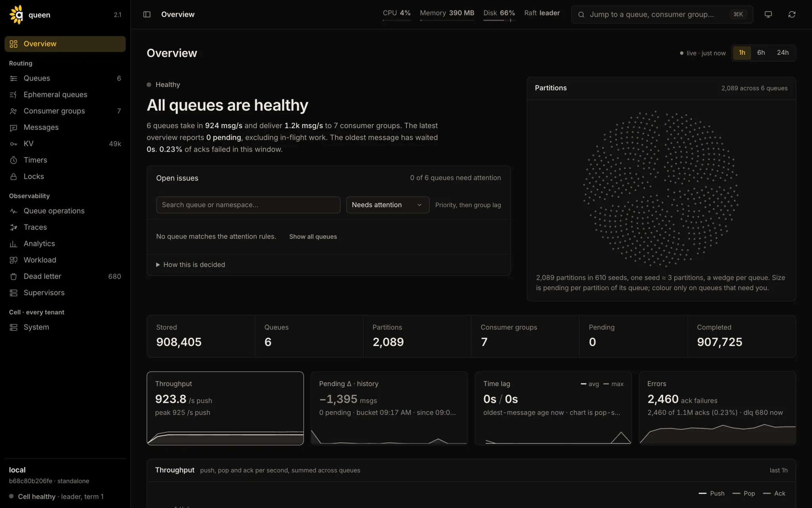Click the search queue or namespace field
The image size is (812, 508).
(248, 205)
